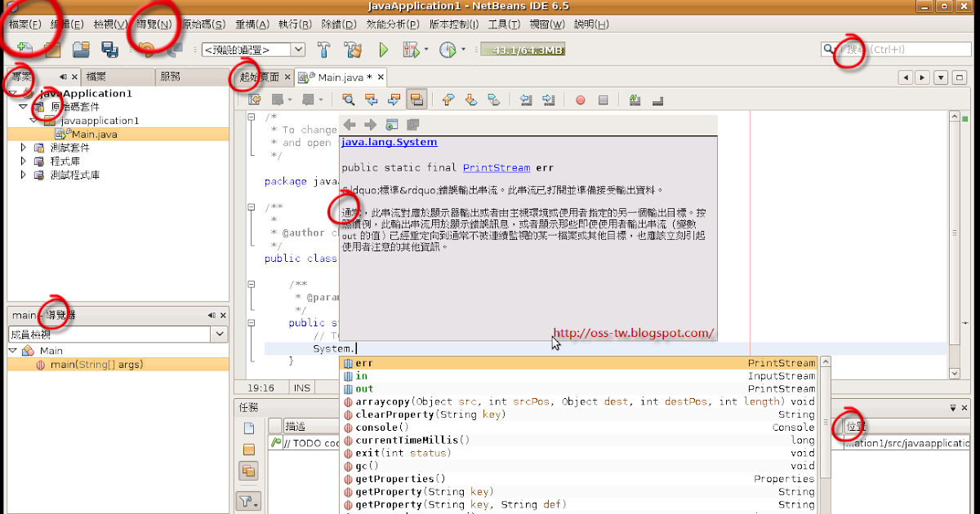Click the Open Project folder icon
This screenshot has height=514, width=980.
[x=80, y=50]
